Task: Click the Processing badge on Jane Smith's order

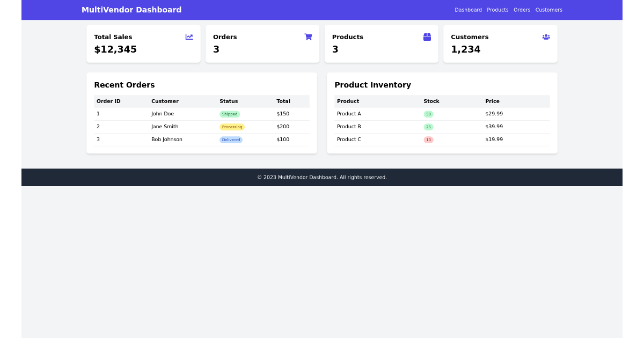Action: 232,127
